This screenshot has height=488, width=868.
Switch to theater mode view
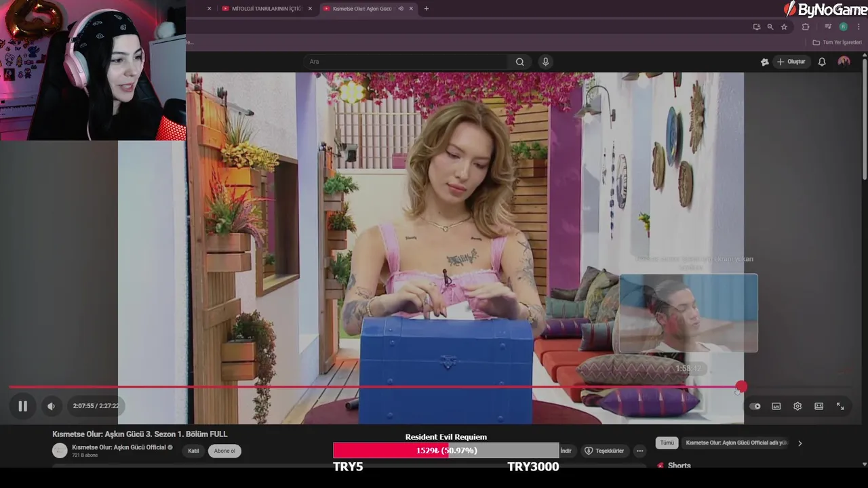click(x=819, y=406)
